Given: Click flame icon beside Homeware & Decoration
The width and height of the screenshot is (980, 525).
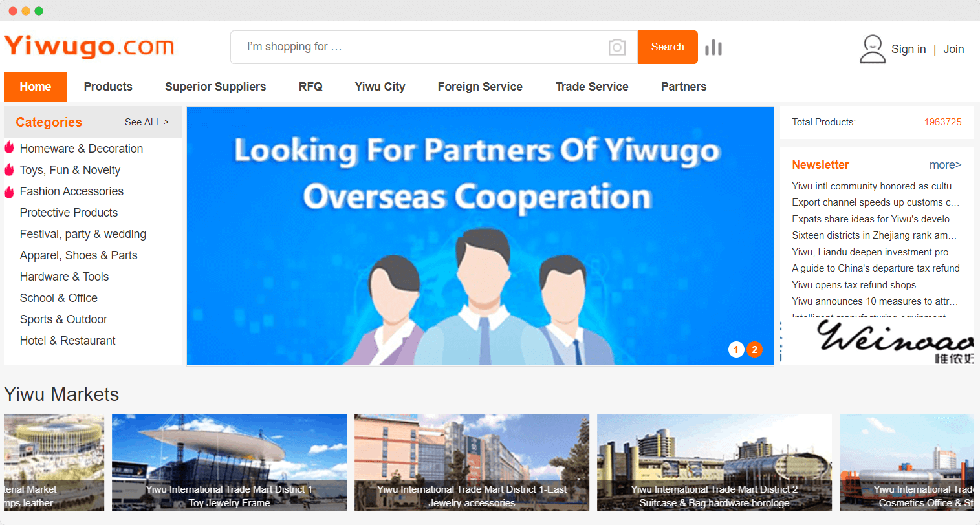Looking at the screenshot, I should click(9, 148).
